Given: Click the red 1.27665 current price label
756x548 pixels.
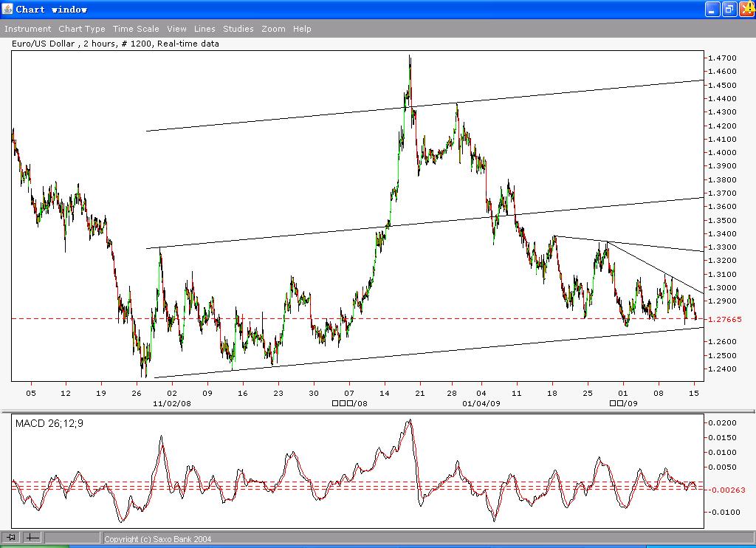Looking at the screenshot, I should click(725, 319).
